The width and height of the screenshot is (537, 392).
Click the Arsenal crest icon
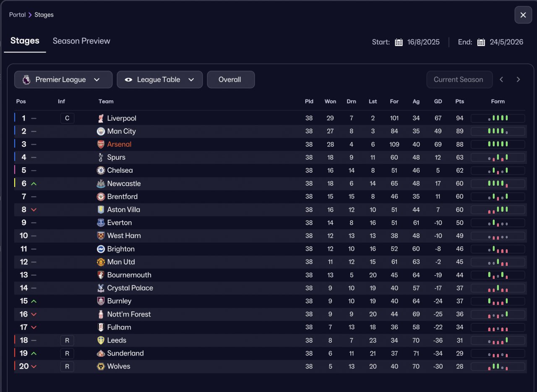click(101, 144)
